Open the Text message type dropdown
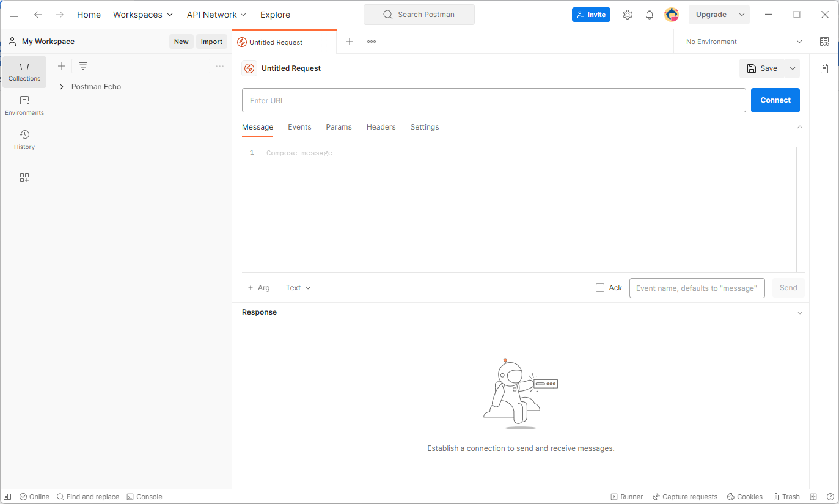The width and height of the screenshot is (839, 504). coord(298,288)
